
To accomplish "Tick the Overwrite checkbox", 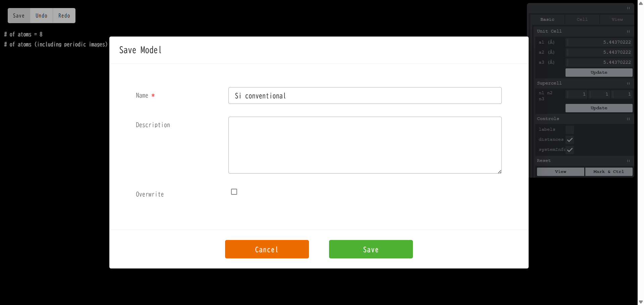I will point(234,192).
